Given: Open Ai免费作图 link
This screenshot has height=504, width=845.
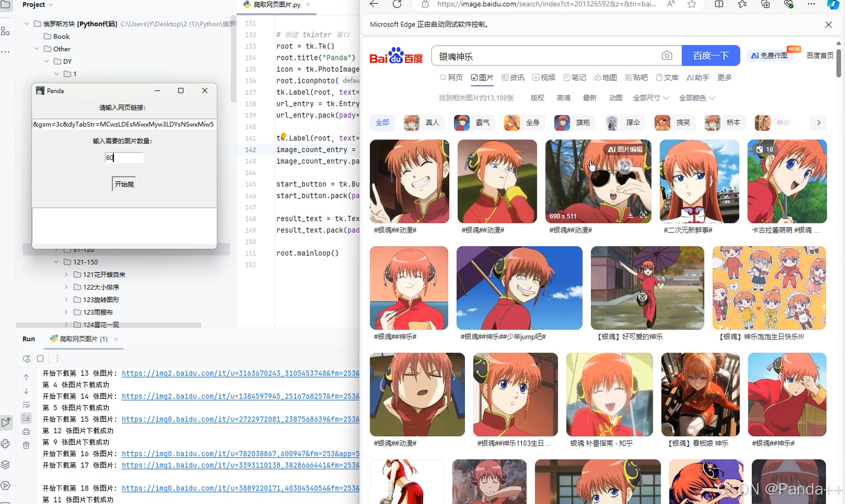Looking at the screenshot, I should [770, 56].
